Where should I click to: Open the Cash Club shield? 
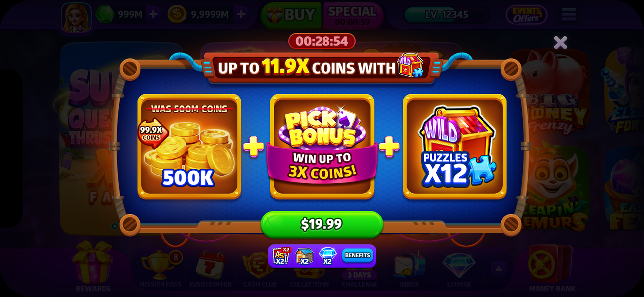click(x=258, y=270)
